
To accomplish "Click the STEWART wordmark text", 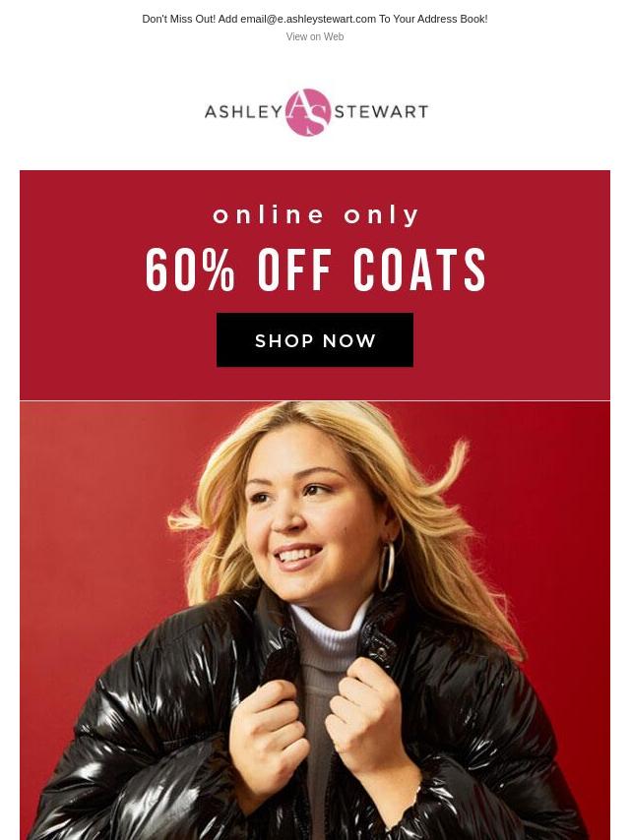I will (381, 111).
